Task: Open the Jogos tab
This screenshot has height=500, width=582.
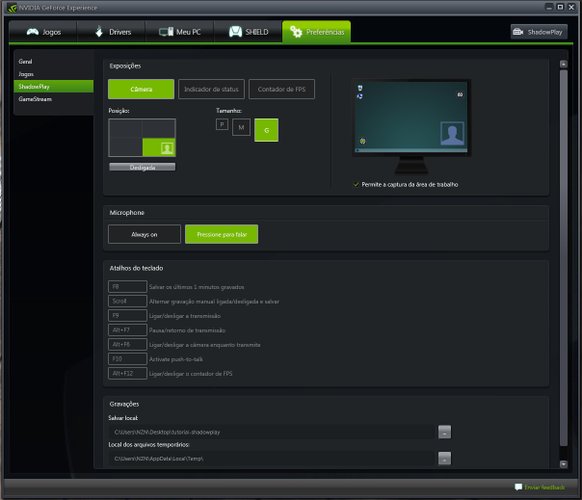Action: click(43, 32)
